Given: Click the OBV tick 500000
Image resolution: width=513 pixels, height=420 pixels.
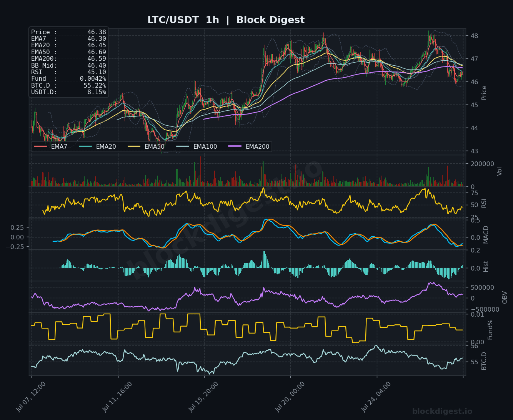Looking at the screenshot, I should click(x=482, y=288).
